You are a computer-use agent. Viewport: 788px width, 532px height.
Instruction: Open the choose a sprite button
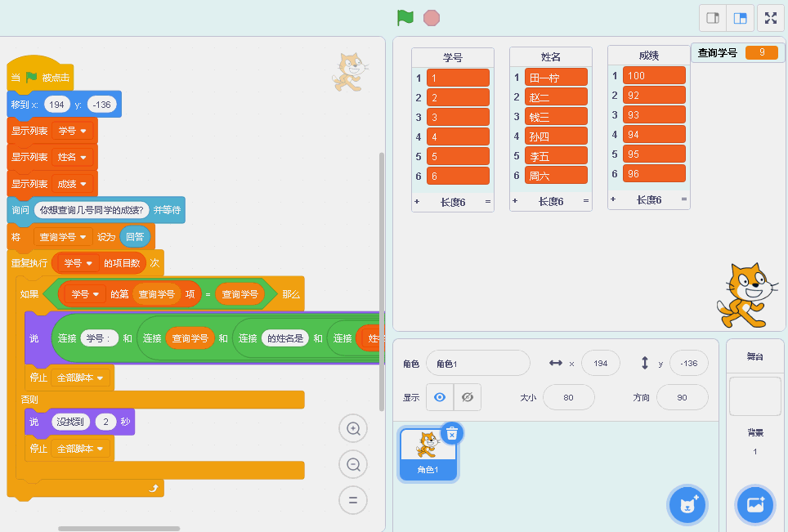click(x=687, y=505)
